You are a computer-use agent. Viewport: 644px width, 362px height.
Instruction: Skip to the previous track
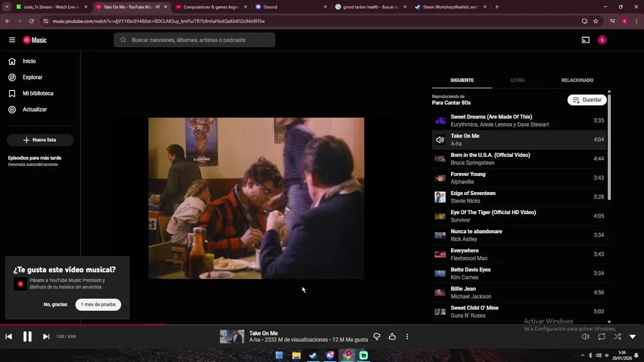pos(9,337)
